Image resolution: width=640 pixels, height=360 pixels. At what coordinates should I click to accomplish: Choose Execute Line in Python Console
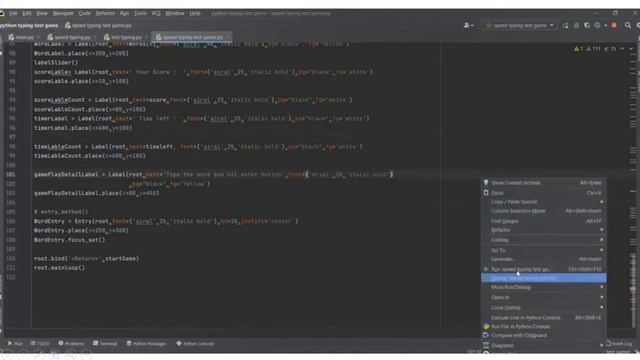pos(544,318)
